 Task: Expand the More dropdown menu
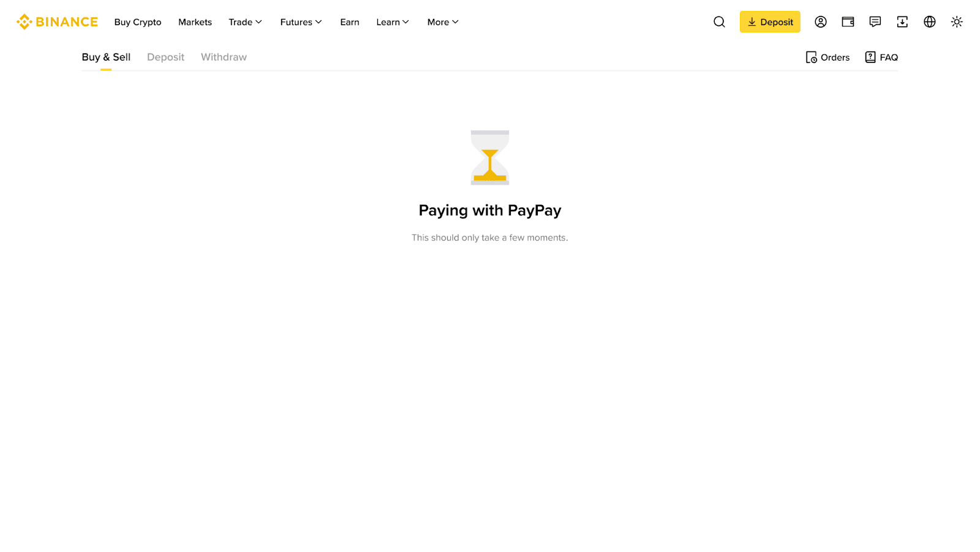pos(443,22)
